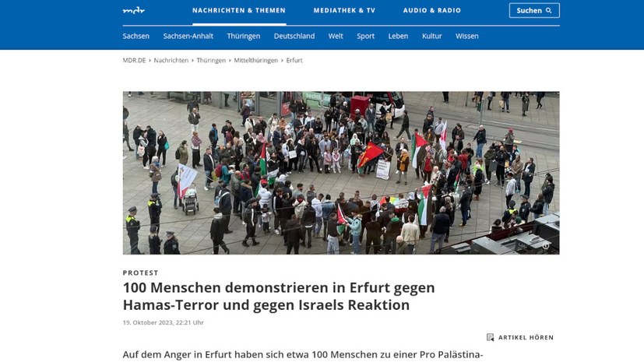This screenshot has width=644, height=362.
Task: Click the Suchen search button
Action: (534, 11)
